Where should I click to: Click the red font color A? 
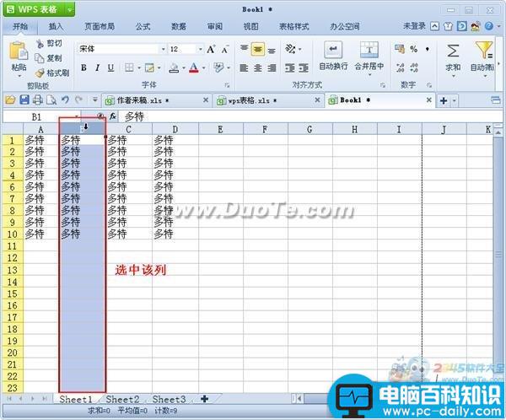[194, 67]
